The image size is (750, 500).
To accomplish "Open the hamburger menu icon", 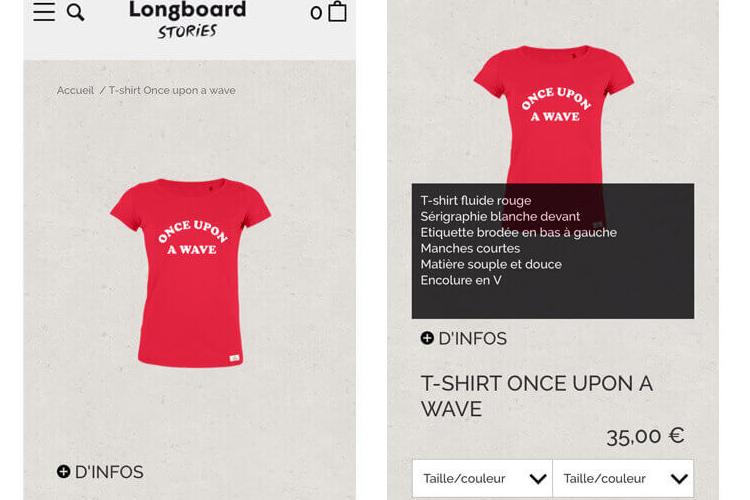I will click(44, 11).
